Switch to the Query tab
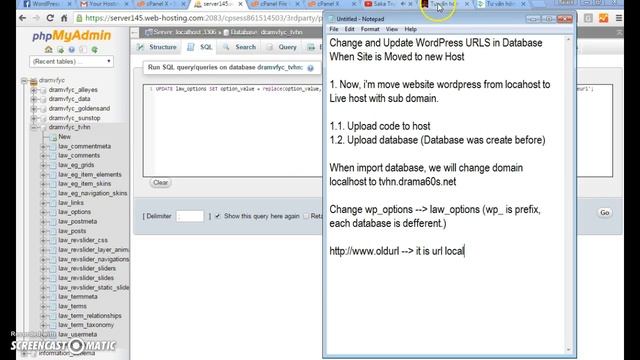640x360 pixels. click(282, 47)
